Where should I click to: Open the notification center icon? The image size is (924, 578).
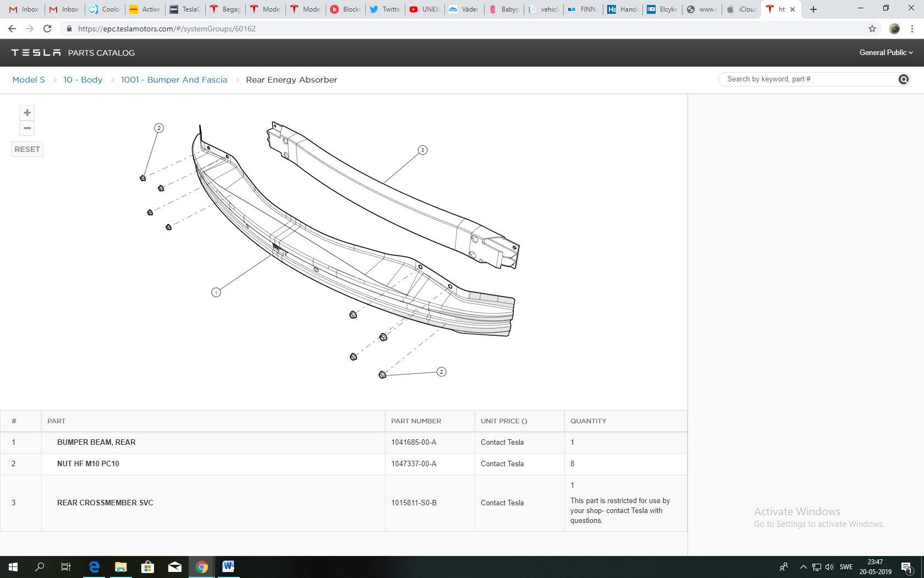coord(907,567)
